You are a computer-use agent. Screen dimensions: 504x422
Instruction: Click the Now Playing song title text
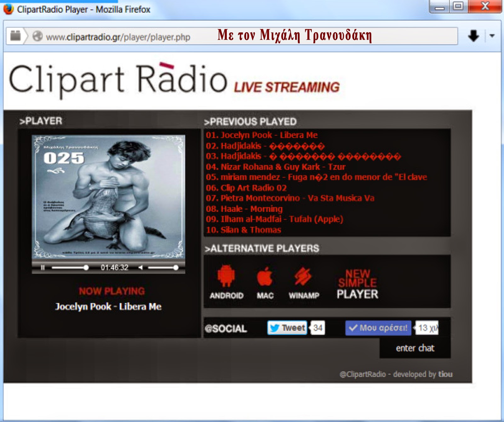tap(108, 307)
